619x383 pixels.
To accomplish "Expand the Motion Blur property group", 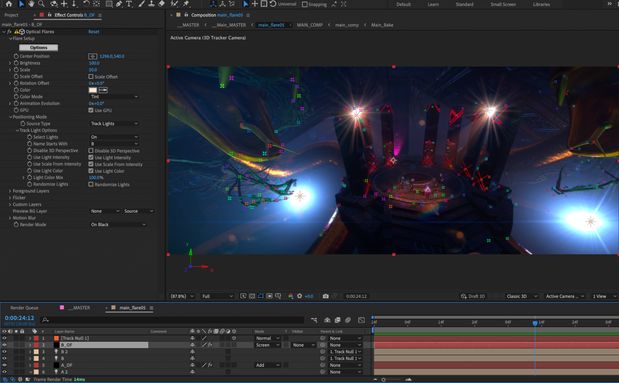I will 10,218.
